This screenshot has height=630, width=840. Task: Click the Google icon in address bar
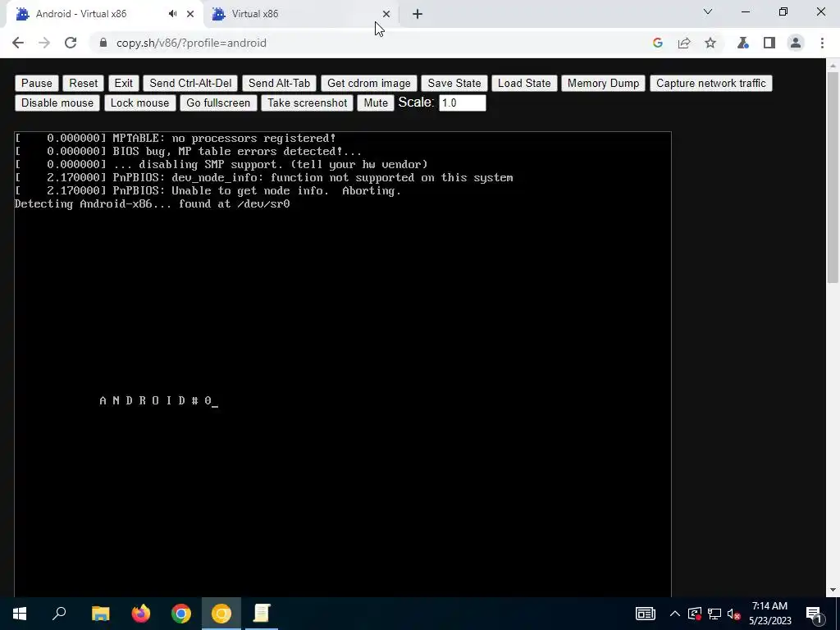[658, 43]
